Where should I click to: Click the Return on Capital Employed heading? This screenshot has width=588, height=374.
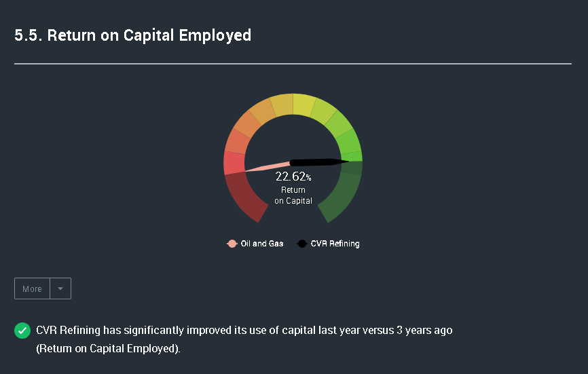[133, 35]
